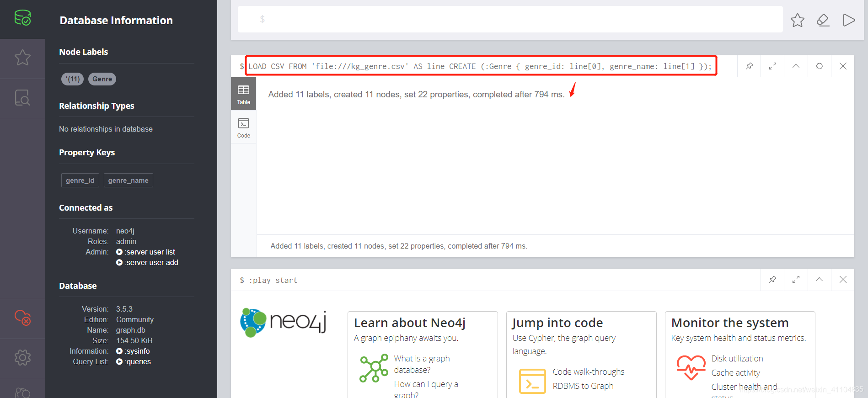Image resolution: width=868 pixels, height=398 pixels.
Task: Run the :queries command link
Action: tap(133, 362)
